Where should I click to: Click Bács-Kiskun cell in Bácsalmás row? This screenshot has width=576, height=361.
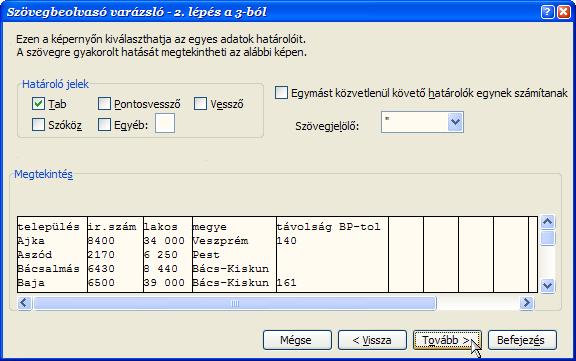231,269
